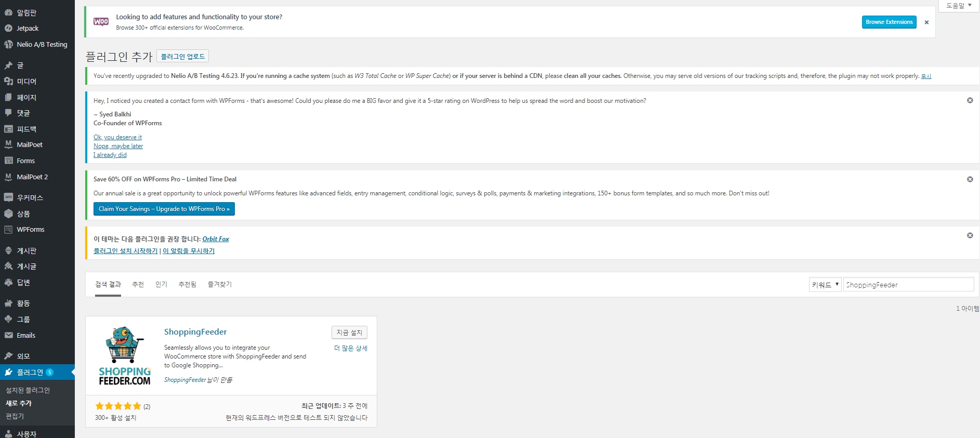The width and height of the screenshot is (980, 438).
Task: Dismiss the WPForms Pro sale notice
Action: (x=970, y=179)
